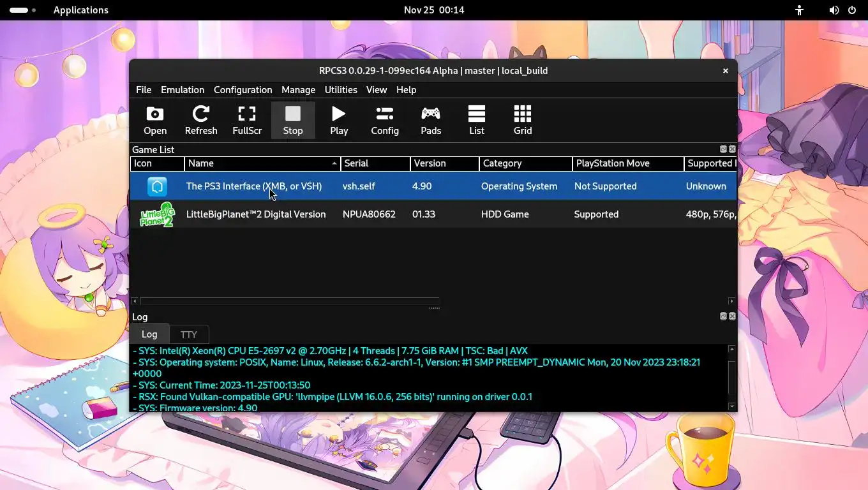
Task: Click the power icon in top bar
Action: (x=851, y=10)
